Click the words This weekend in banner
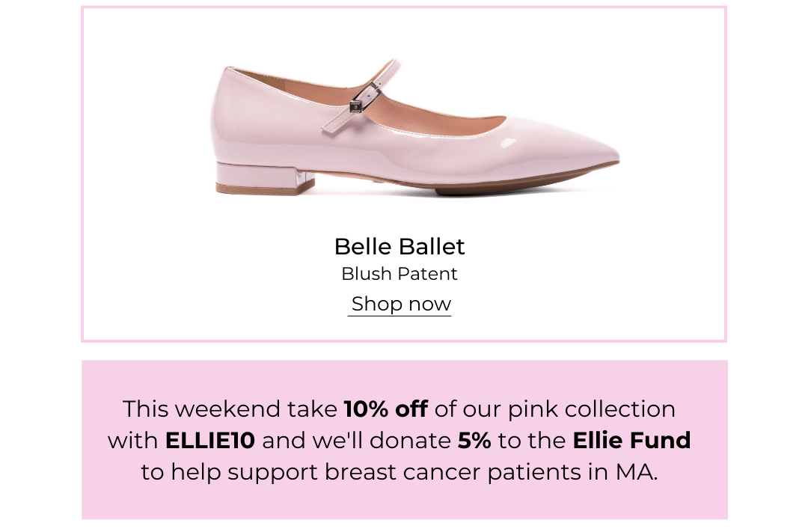 [203, 409]
